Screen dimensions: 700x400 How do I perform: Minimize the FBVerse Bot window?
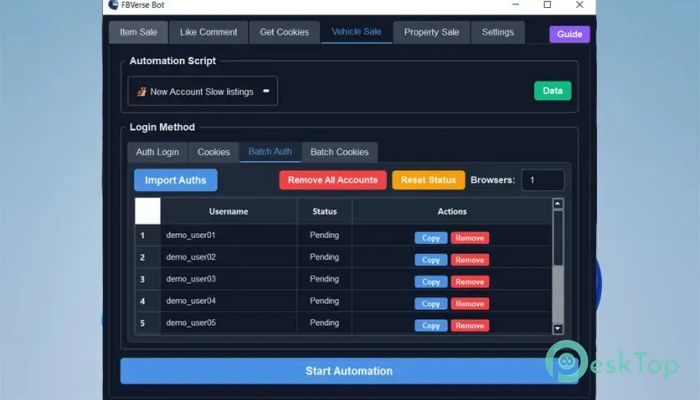[516, 4]
